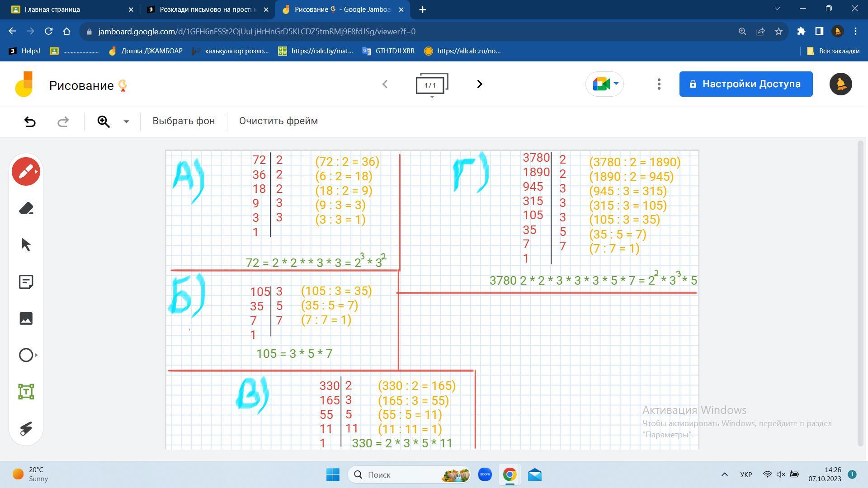Select the Pen drawing tool
868x488 pixels.
[x=26, y=172]
